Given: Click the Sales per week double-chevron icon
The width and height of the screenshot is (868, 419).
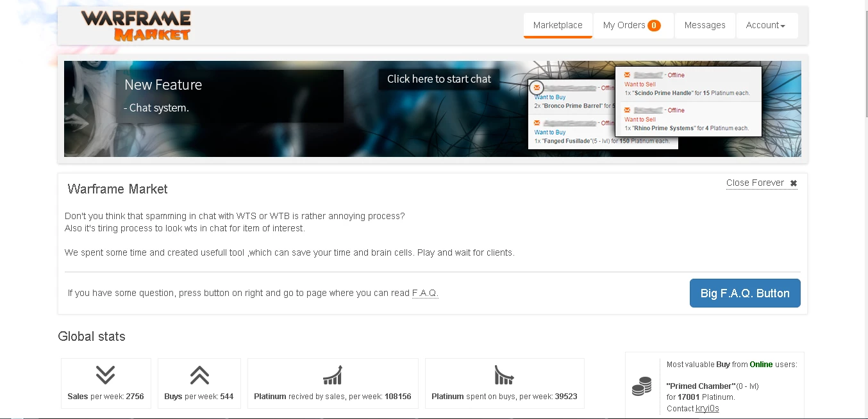Looking at the screenshot, I should pos(105,375).
